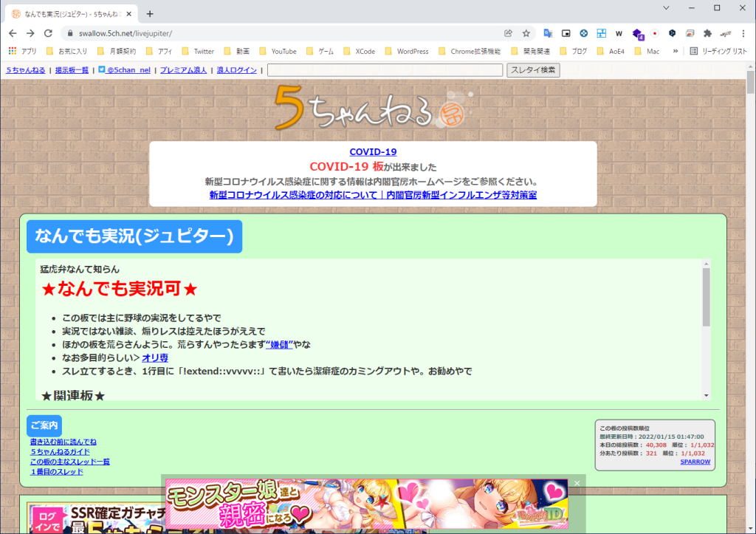Open the Twitter bookmark folder

pyautogui.click(x=198, y=51)
